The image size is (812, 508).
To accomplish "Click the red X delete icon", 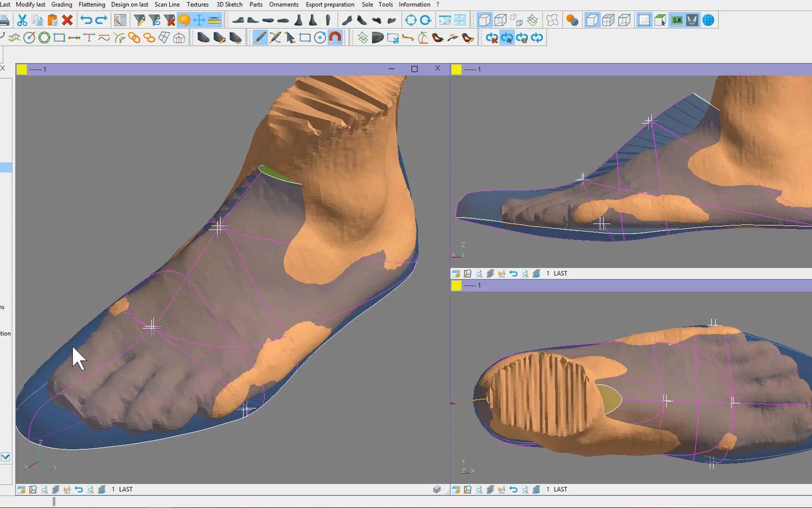I will [67, 20].
